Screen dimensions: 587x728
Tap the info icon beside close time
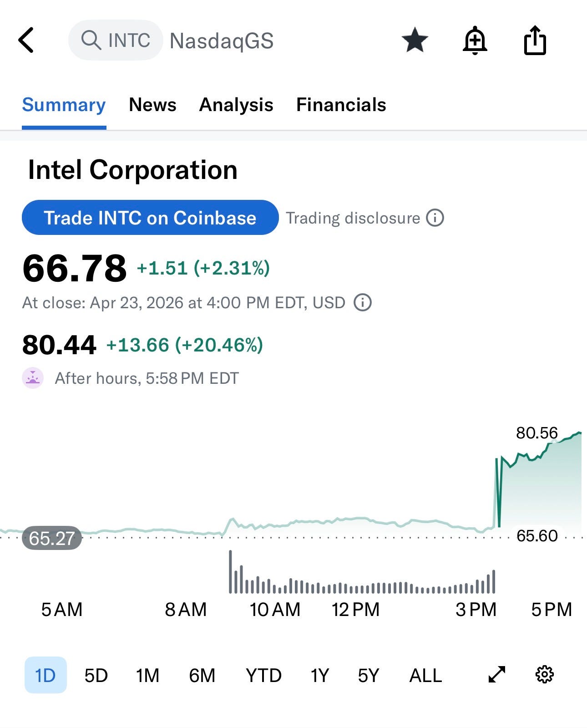point(363,302)
